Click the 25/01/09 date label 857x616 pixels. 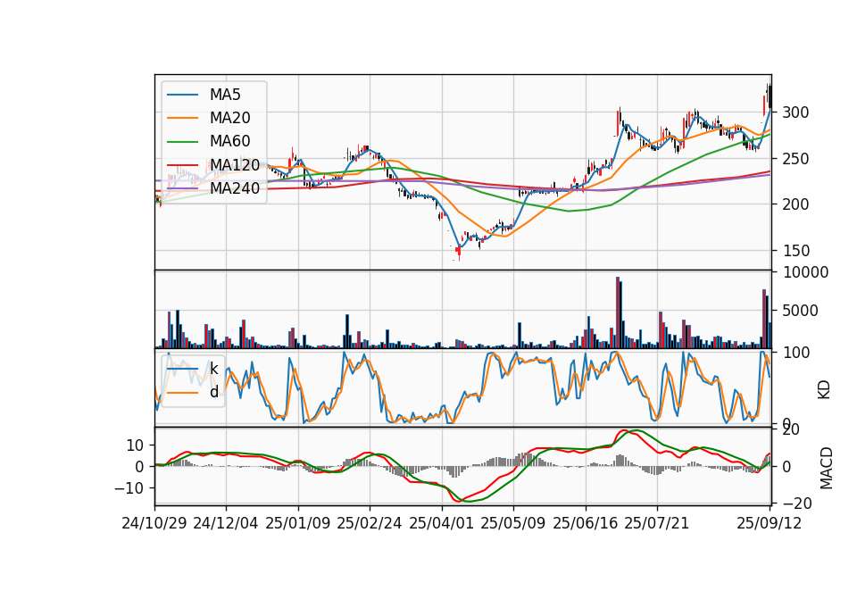[298, 523]
